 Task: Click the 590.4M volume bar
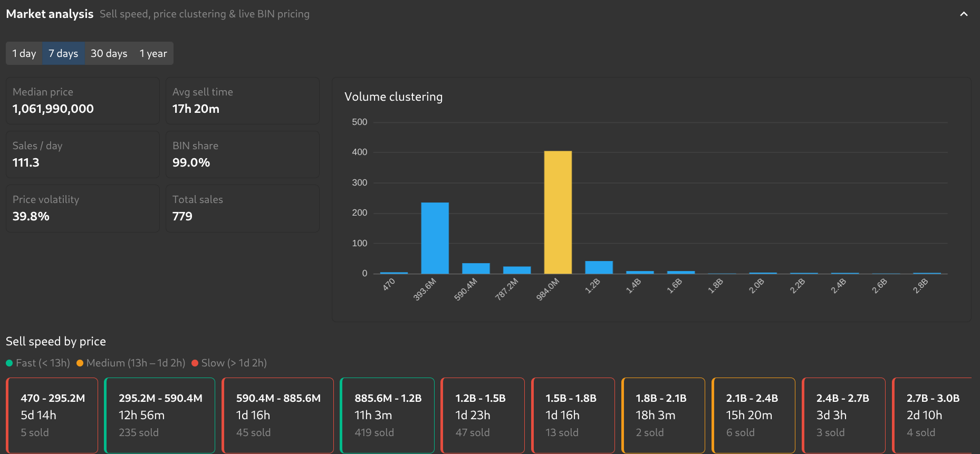tap(476, 268)
